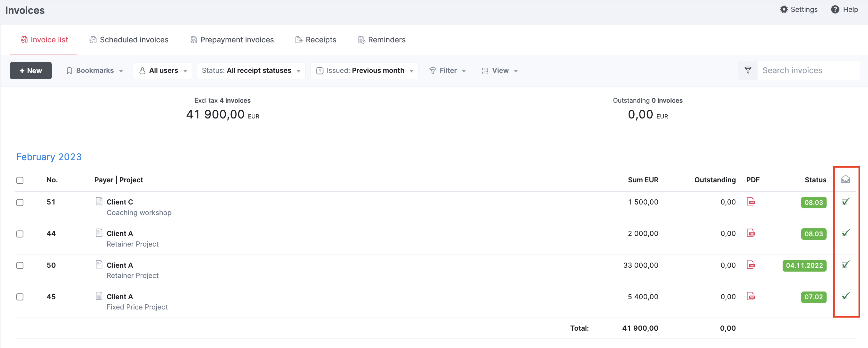
Task: Select the checkbox for invoice 50
Action: [x=20, y=265]
